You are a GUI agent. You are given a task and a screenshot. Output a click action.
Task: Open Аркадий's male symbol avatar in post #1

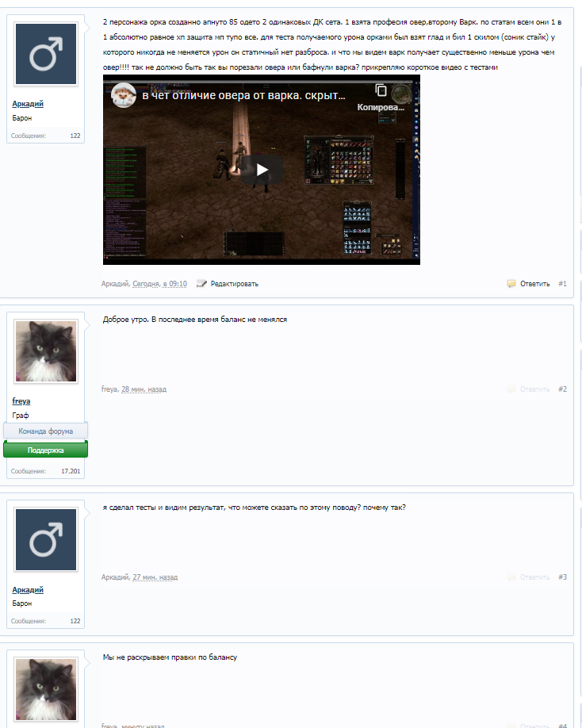(46, 56)
